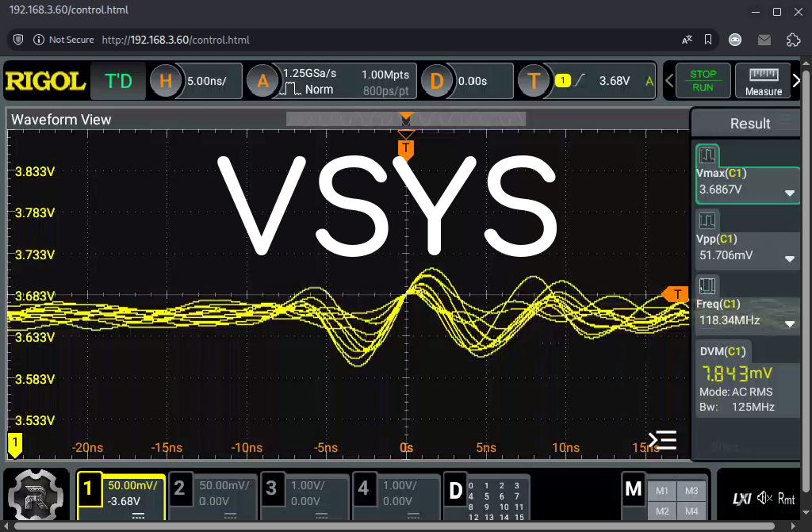Click the yellow channel 1 ground marker
The height and width of the screenshot is (532, 812).
15,445
